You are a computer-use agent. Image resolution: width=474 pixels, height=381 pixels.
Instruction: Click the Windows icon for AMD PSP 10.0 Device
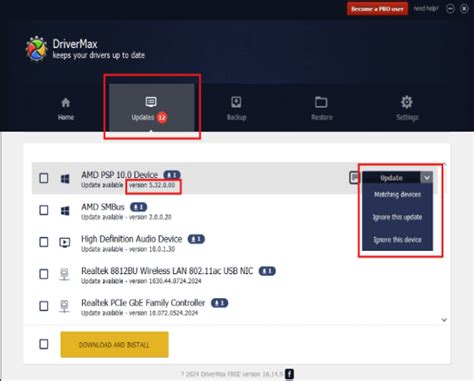coord(65,179)
